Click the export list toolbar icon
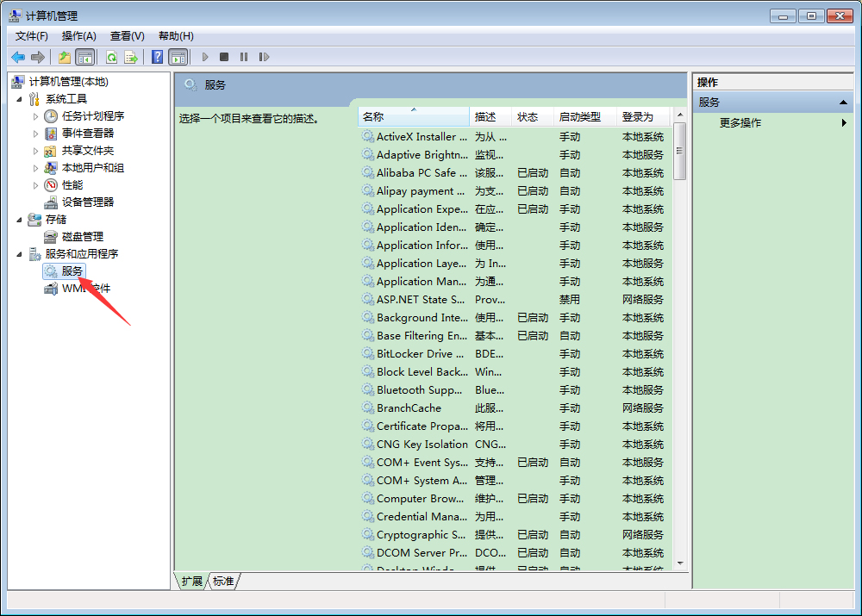The height and width of the screenshot is (616, 862). 131,57
